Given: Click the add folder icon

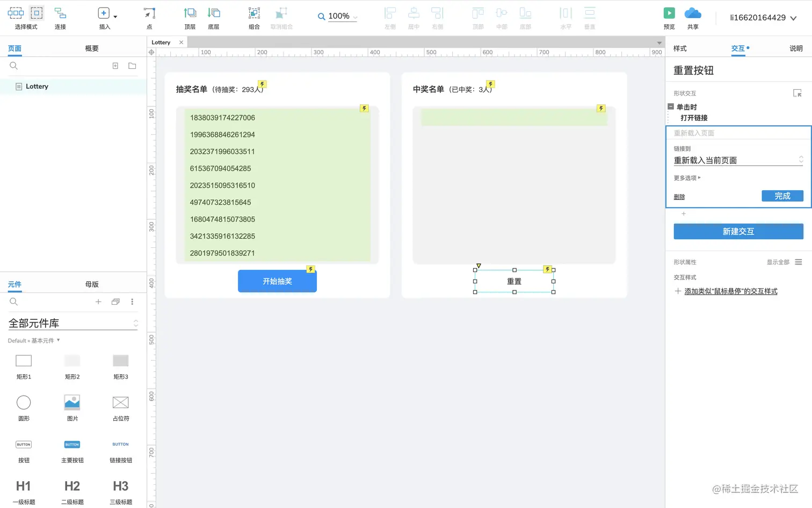Looking at the screenshot, I should (132, 66).
